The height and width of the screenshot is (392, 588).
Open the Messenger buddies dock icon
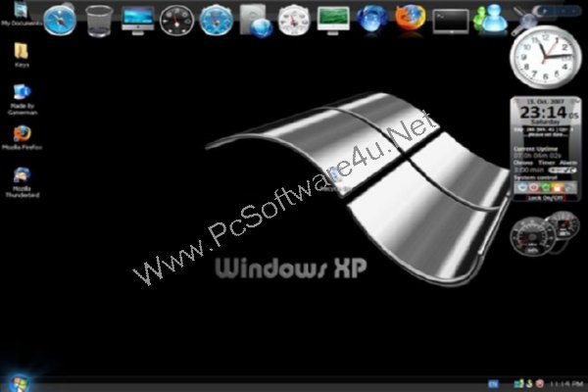click(490, 19)
